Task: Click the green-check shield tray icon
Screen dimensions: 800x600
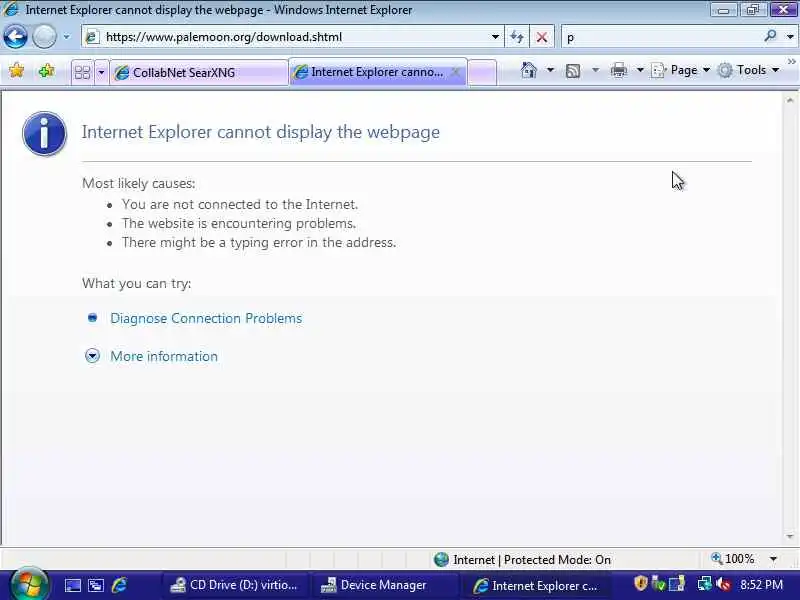Action: tap(659, 583)
